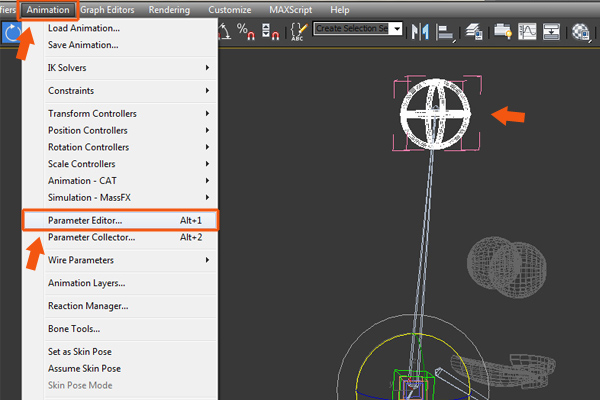The image size is (600, 400).
Task: Open the Layer Manager icon
Action: 474,32
